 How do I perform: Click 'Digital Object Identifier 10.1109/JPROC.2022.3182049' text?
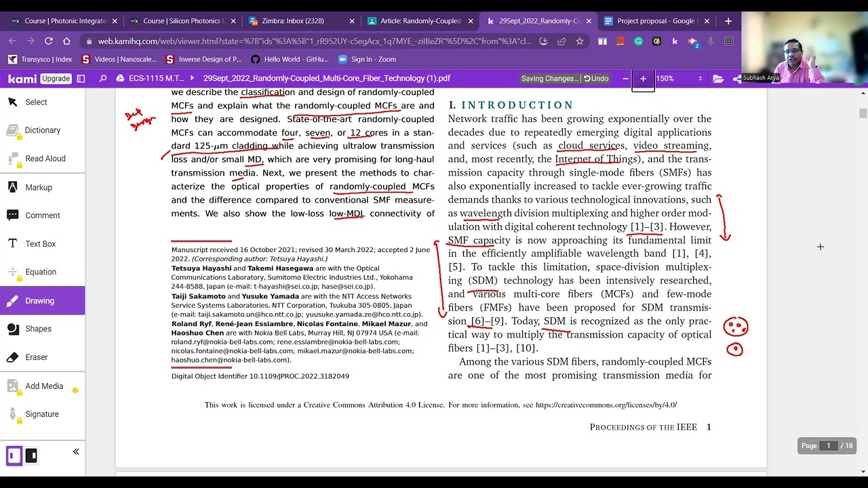click(x=260, y=376)
